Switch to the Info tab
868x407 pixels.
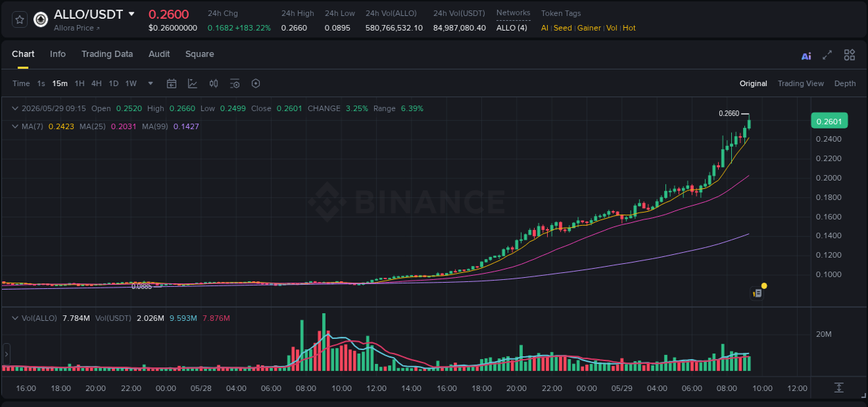(x=58, y=54)
